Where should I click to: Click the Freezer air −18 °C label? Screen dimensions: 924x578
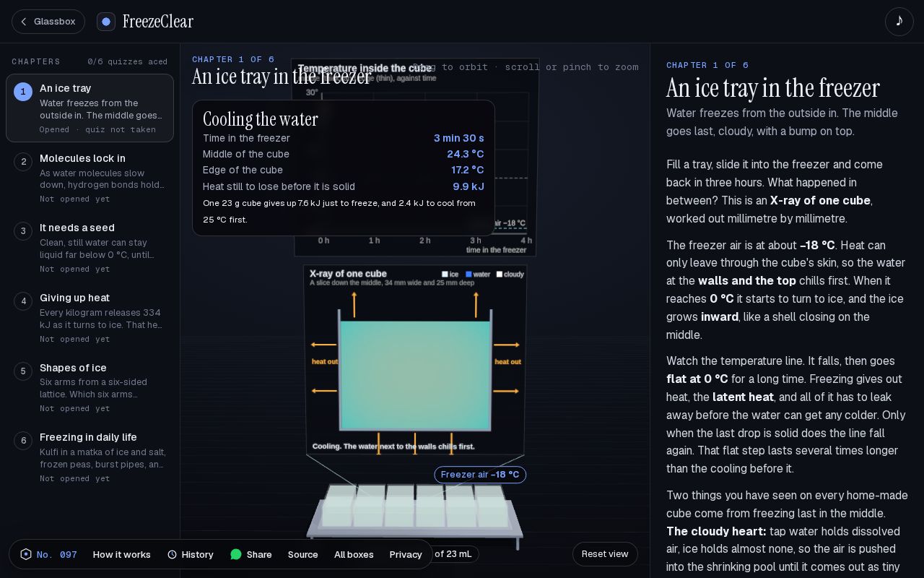pos(480,475)
